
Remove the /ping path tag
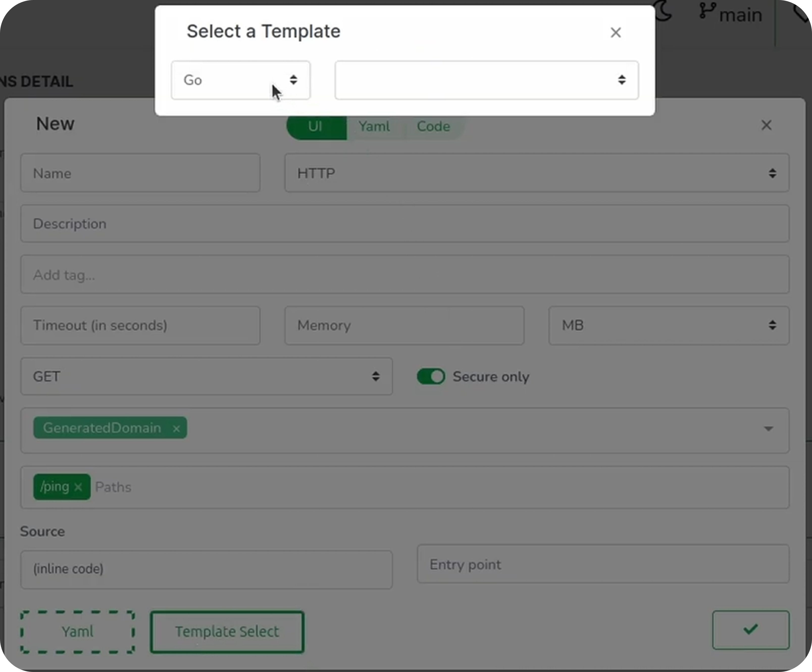point(79,488)
